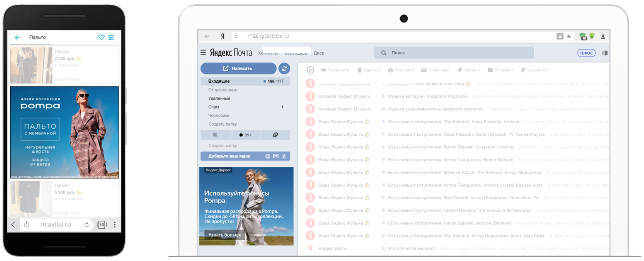The height and width of the screenshot is (261, 644).
Task: Click the Yandex Я icon in address bar
Action: [222, 36]
